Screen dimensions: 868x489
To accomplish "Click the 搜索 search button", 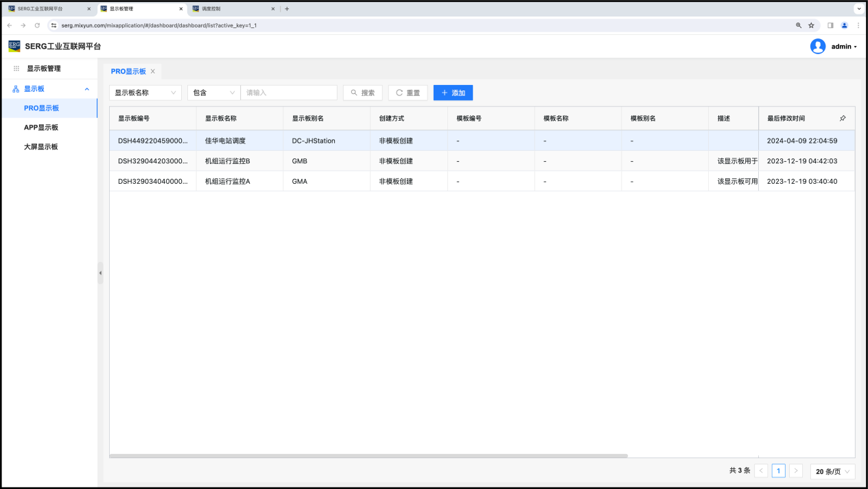I will click(x=362, y=93).
